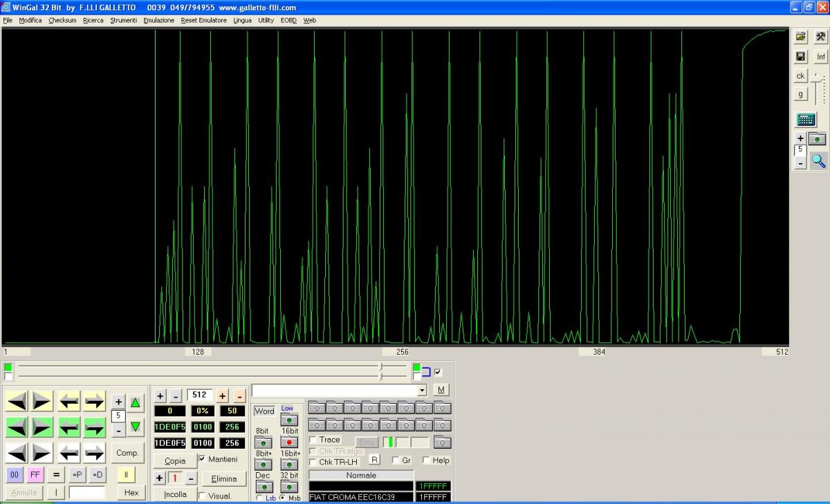Click white row left arrow button
830x504 pixels.
pos(69,453)
